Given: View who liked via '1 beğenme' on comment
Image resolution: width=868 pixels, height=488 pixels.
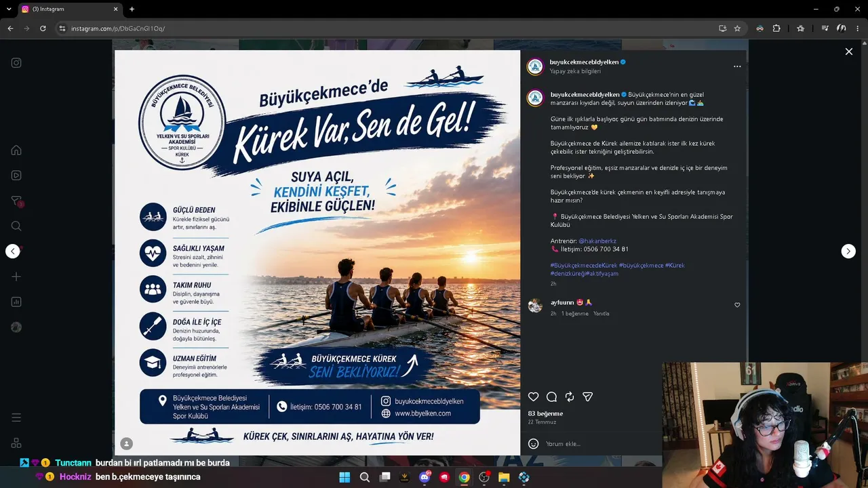Looking at the screenshot, I should tap(575, 314).
